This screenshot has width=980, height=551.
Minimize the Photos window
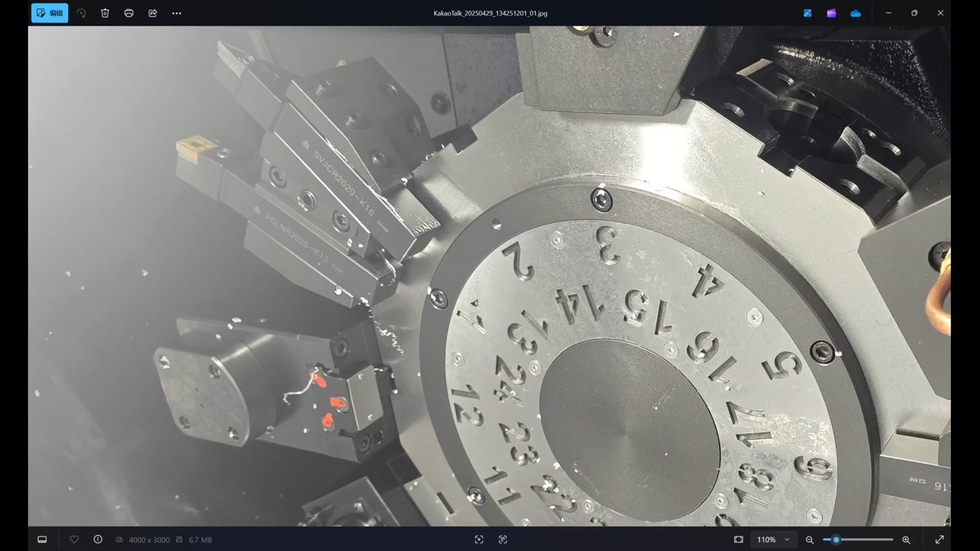point(888,13)
